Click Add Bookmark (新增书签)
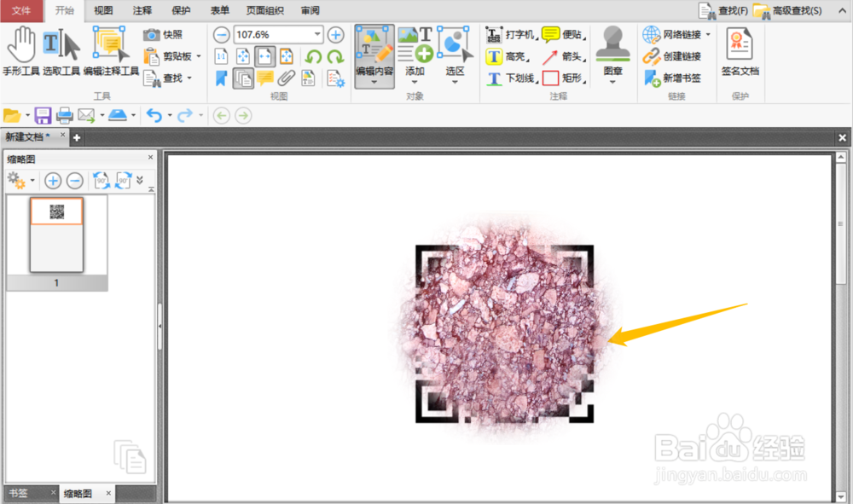Screen dimensions: 853x504 (x=671, y=78)
